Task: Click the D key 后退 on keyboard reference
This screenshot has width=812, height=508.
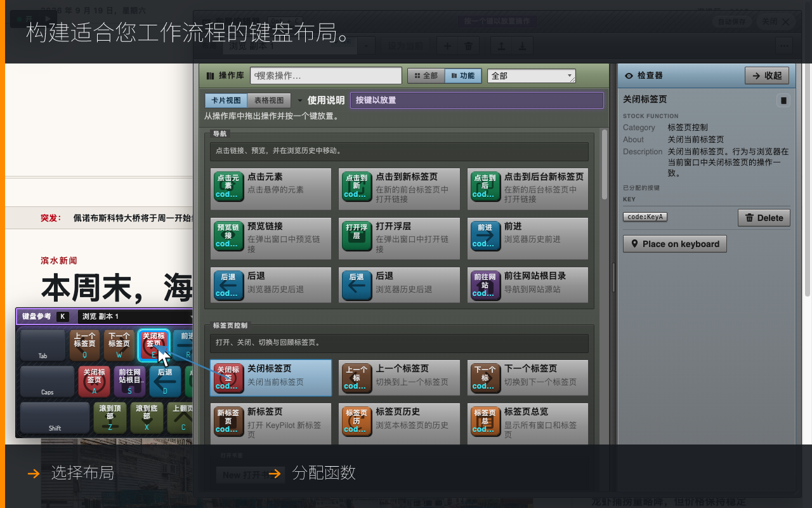Action: 165,382
